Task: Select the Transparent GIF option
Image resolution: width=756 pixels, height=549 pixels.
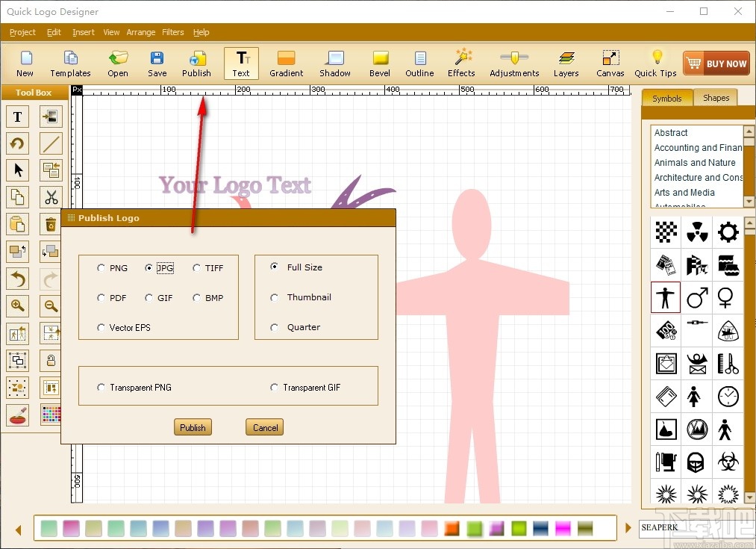Action: click(x=275, y=388)
